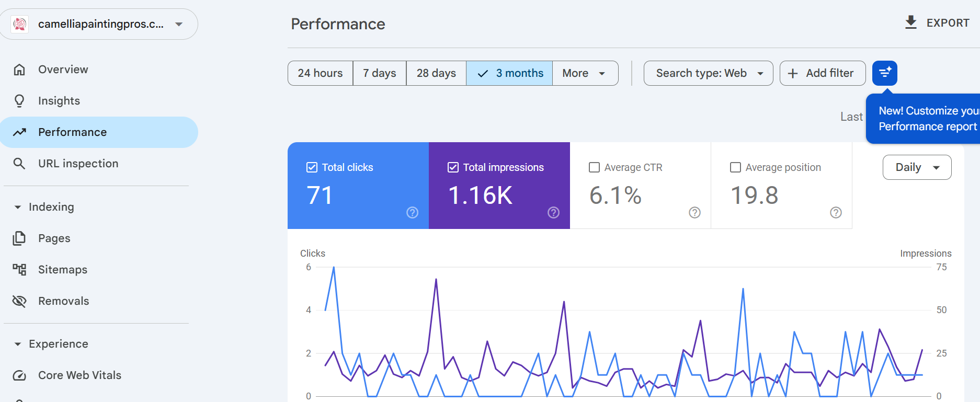980x402 pixels.
Task: Click the plus icon in Add filter
Action: pyautogui.click(x=793, y=73)
